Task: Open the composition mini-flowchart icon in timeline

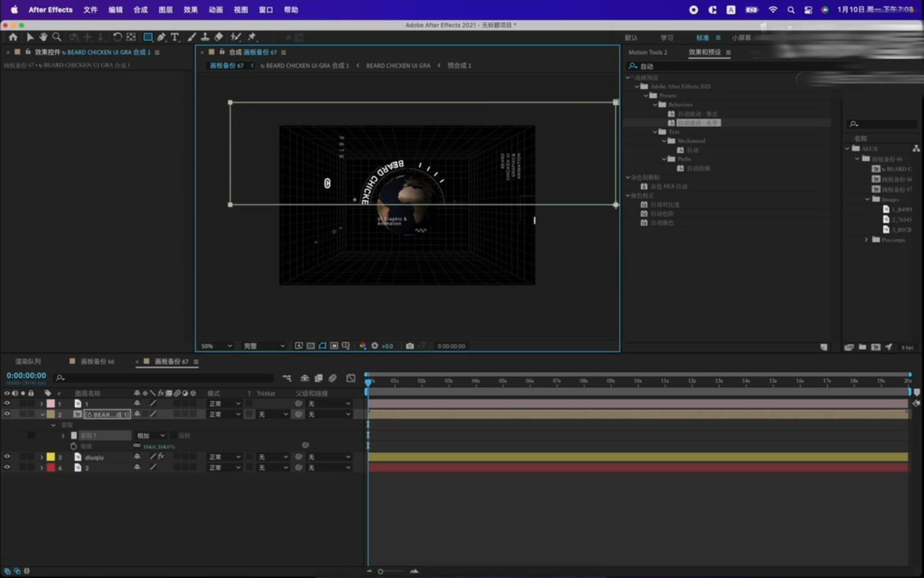Action: [x=287, y=378]
